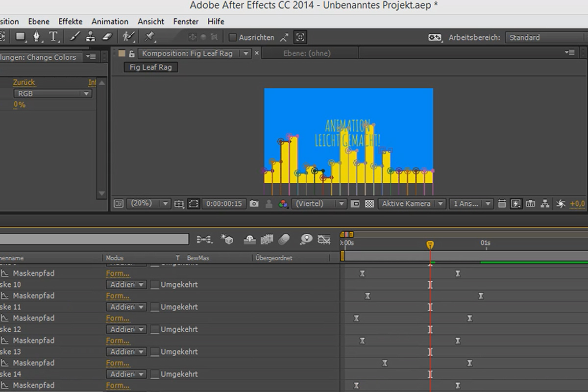The width and height of the screenshot is (588, 392).
Task: Open the (Viertel) resolution dropdown
Action: (319, 203)
